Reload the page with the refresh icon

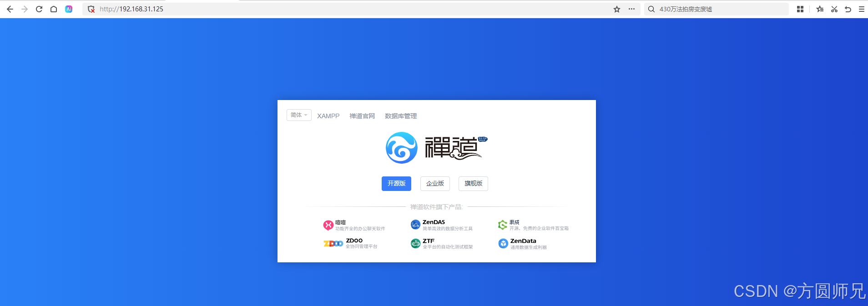39,9
